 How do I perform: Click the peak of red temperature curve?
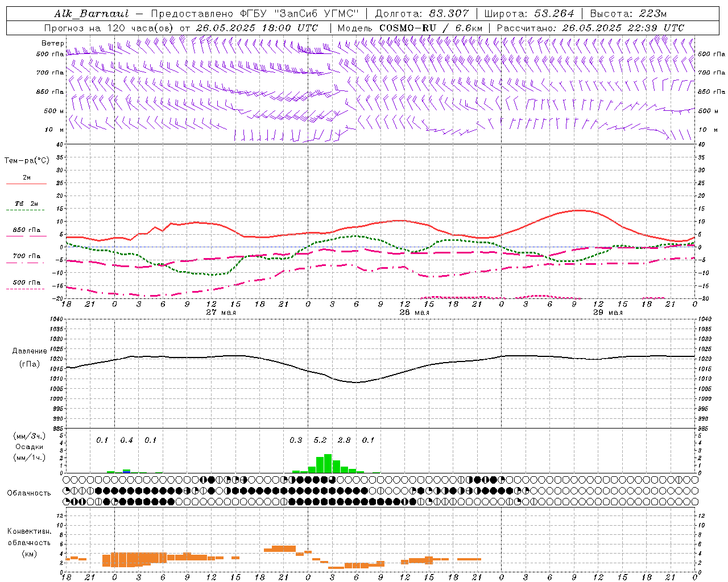(579, 210)
